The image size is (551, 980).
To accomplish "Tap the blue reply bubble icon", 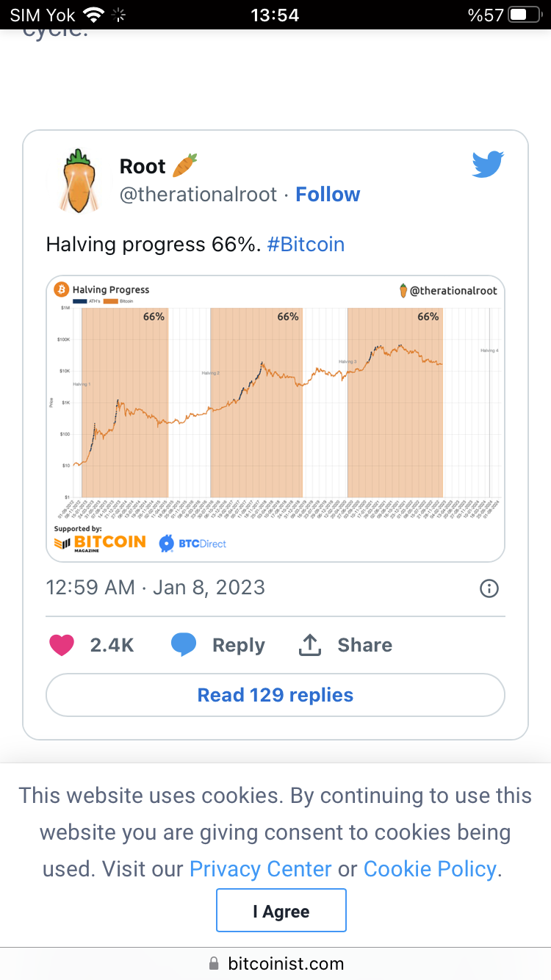I will (x=184, y=645).
